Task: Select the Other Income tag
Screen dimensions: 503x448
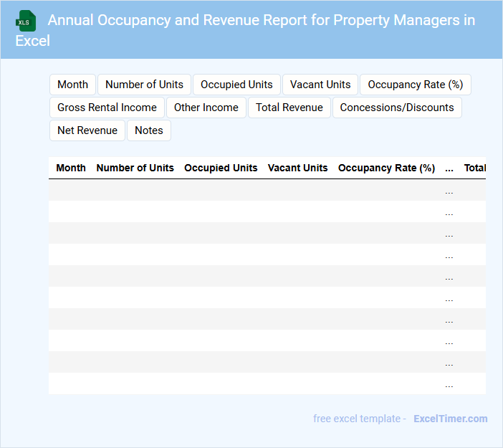Action: 206,108
